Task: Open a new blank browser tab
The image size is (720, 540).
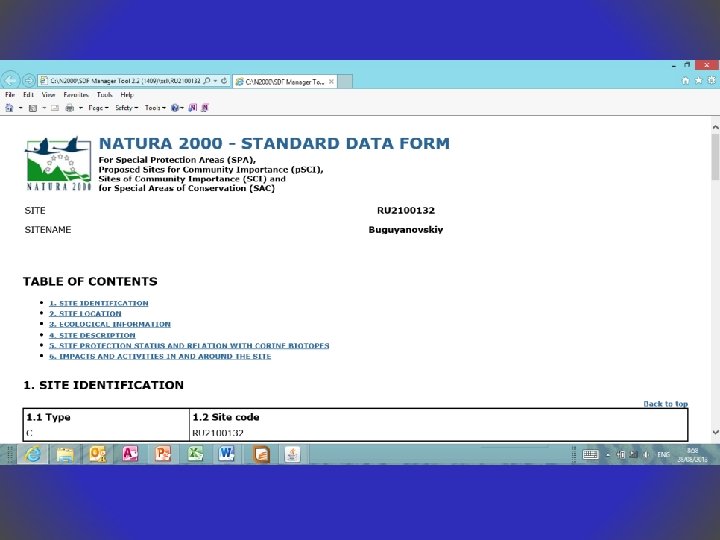Action: click(x=345, y=81)
